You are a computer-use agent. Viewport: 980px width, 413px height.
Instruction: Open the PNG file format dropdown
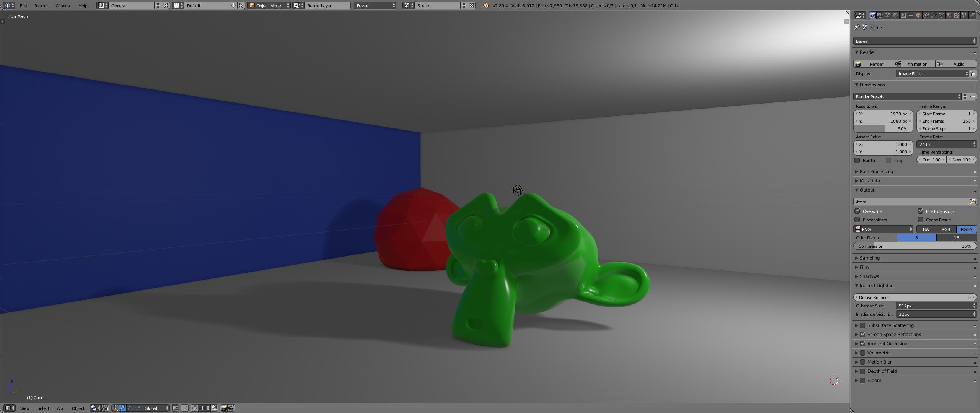click(x=884, y=229)
